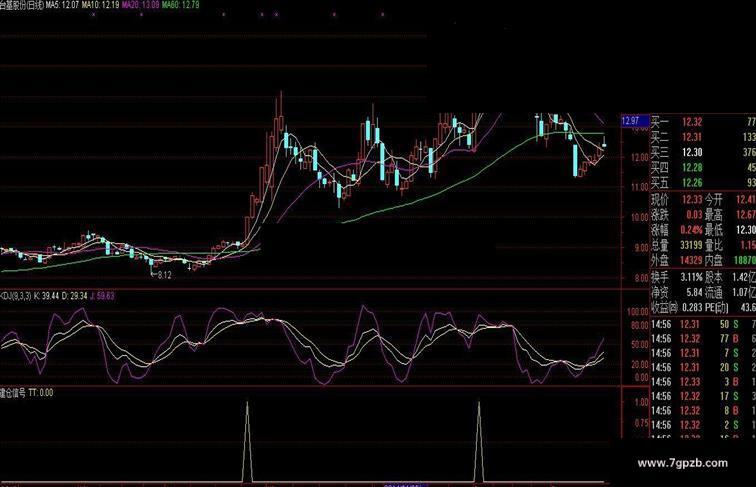This screenshot has height=487, width=756.
Task: Click the KDJ(9,3,3) indicator name
Action: [16, 296]
